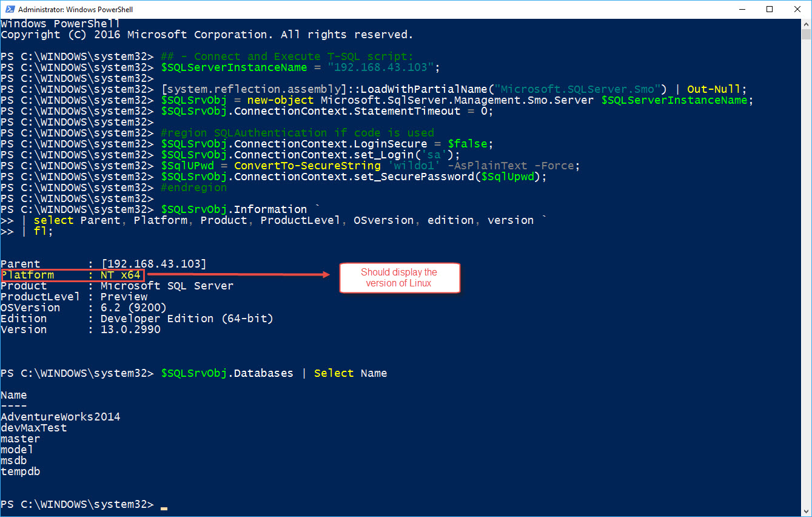Minimize the PowerShell window

click(741, 9)
